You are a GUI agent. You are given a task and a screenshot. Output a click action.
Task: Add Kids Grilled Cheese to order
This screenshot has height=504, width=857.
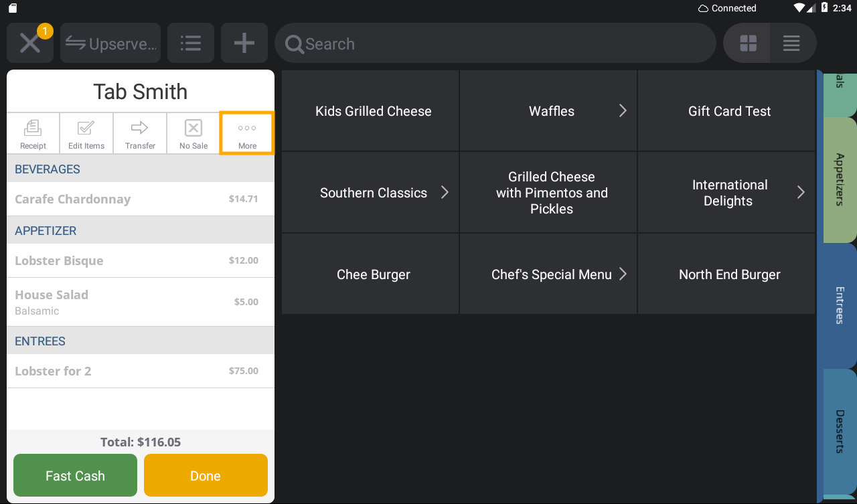370,111
